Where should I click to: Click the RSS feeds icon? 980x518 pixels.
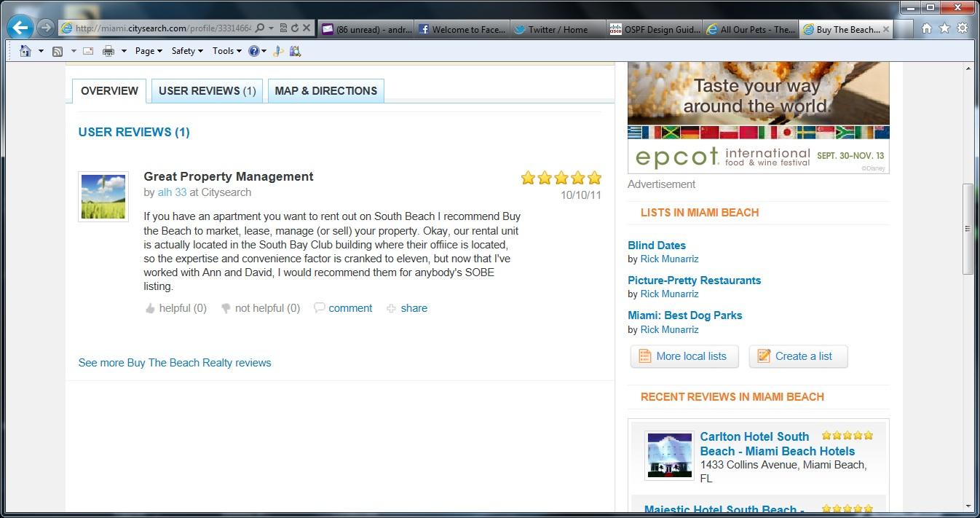(58, 51)
